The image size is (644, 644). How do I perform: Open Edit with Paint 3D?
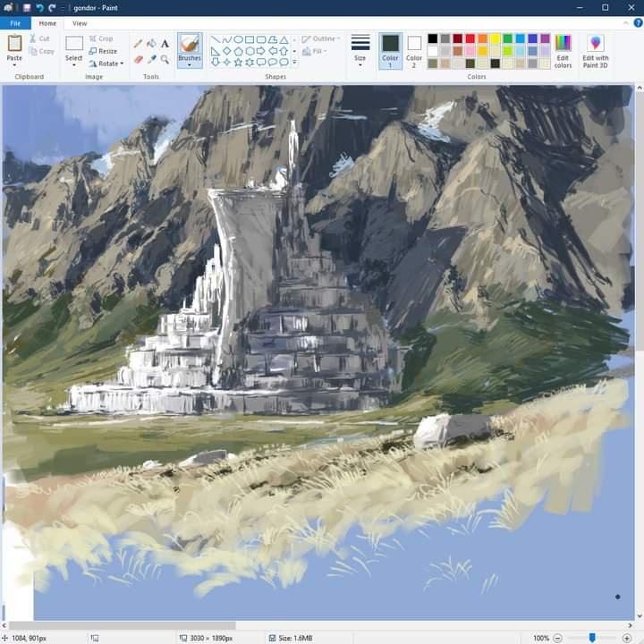point(596,50)
